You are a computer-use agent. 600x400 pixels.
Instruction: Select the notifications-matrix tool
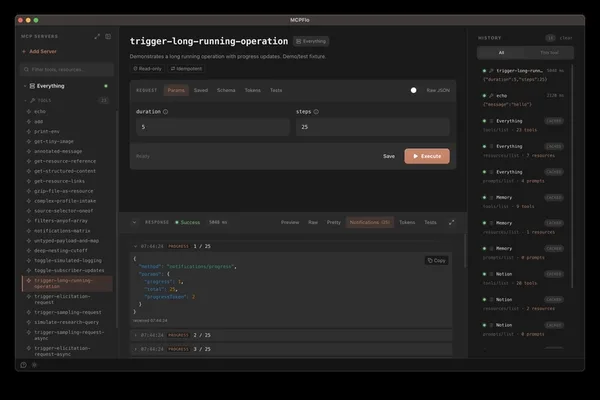pyautogui.click(x=62, y=231)
